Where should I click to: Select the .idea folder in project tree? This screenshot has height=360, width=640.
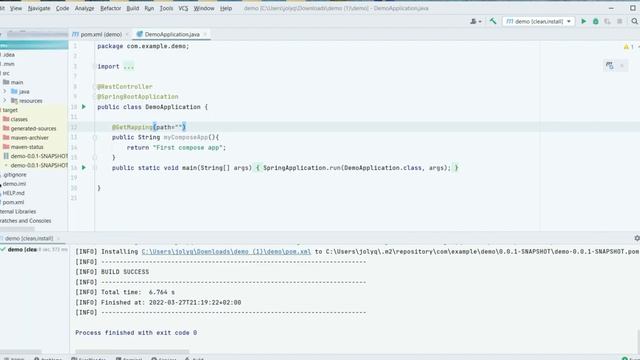[9, 55]
